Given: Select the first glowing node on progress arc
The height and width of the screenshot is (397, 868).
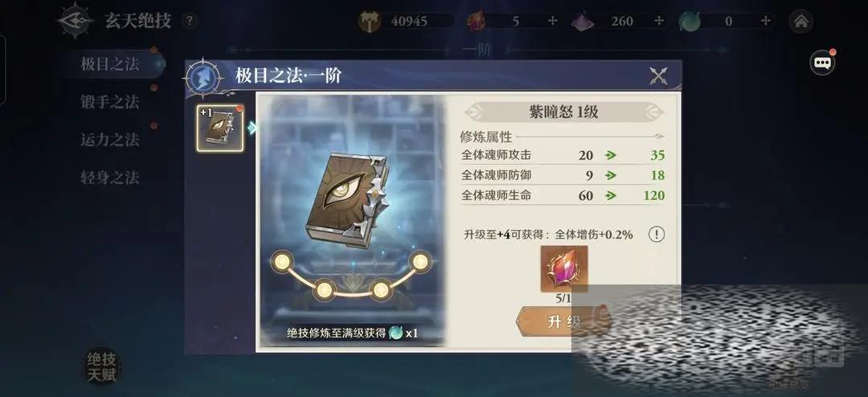Looking at the screenshot, I should [x=282, y=261].
